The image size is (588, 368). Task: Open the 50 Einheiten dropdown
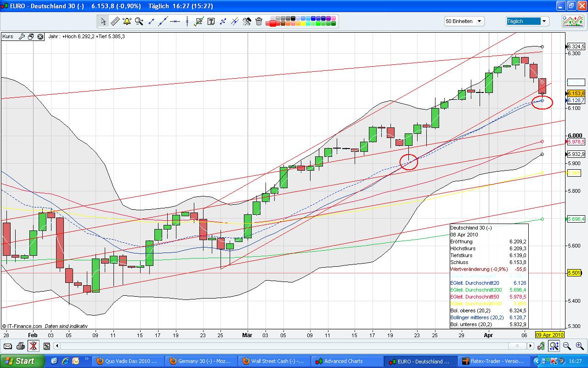tap(464, 21)
